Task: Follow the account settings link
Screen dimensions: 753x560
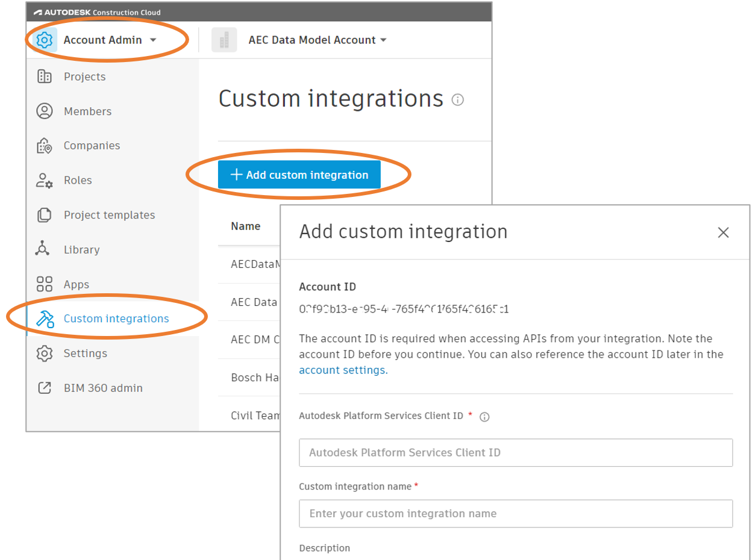Action: pyautogui.click(x=343, y=370)
